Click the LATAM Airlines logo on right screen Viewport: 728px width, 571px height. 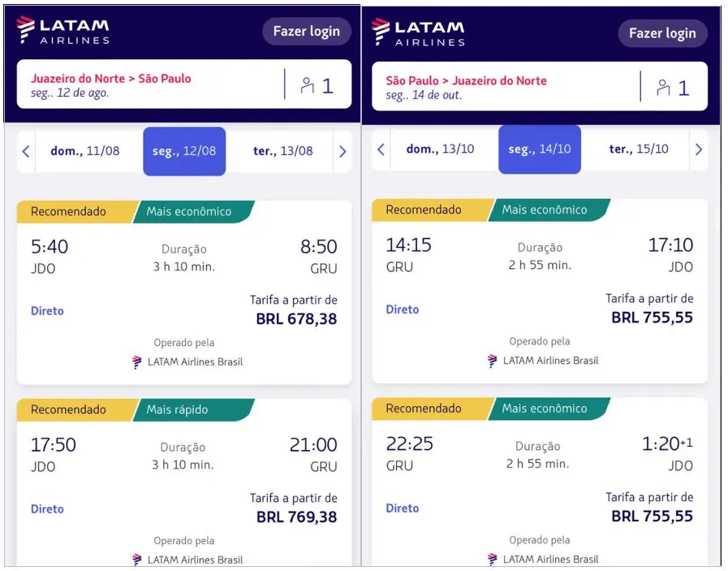click(x=418, y=32)
